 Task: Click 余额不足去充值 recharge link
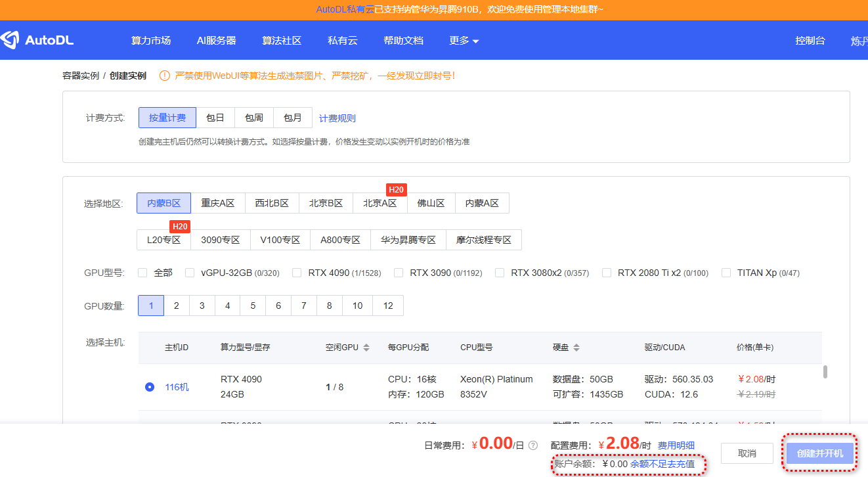tap(662, 464)
